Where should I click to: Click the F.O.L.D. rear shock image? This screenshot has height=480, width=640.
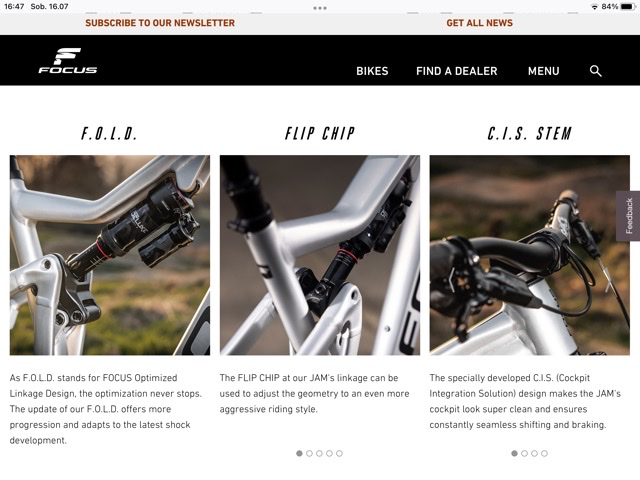(110, 255)
